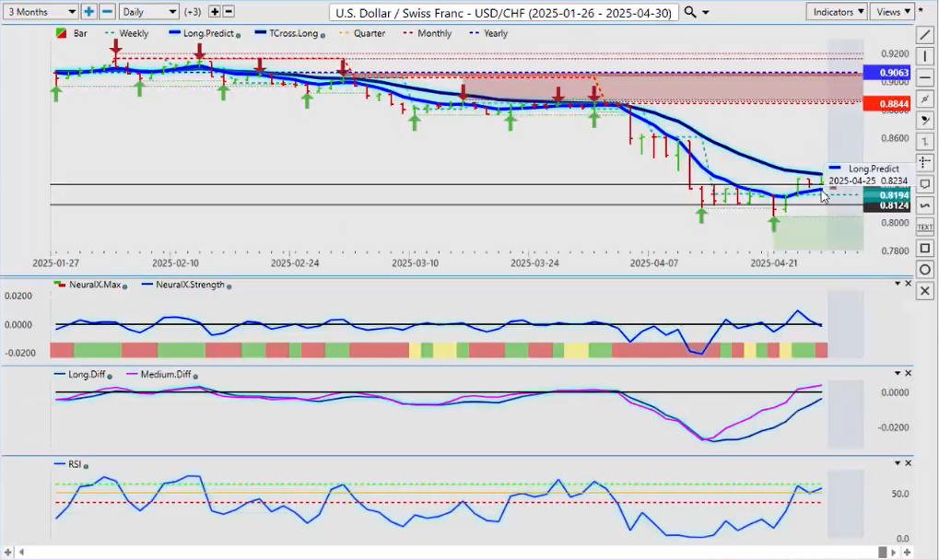The height and width of the screenshot is (560, 939).
Task: Toggle the Yearly levels legend item
Action: coord(488,33)
